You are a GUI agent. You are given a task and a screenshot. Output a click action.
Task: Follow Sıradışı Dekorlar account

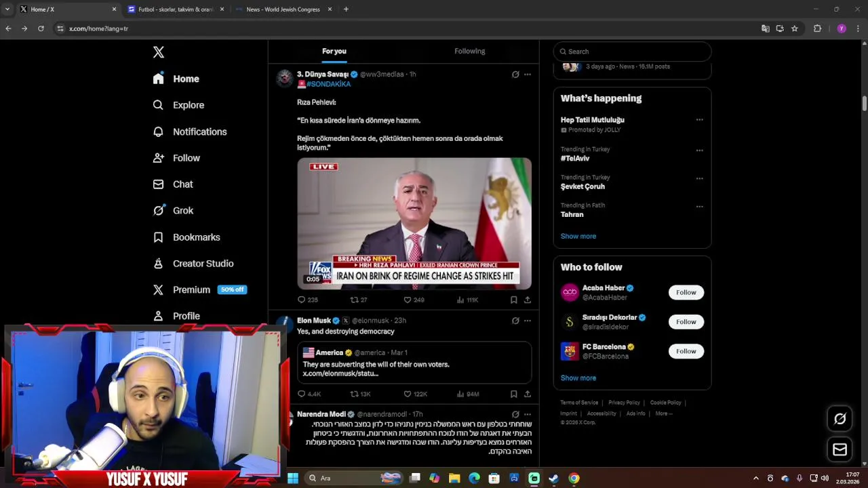686,322
